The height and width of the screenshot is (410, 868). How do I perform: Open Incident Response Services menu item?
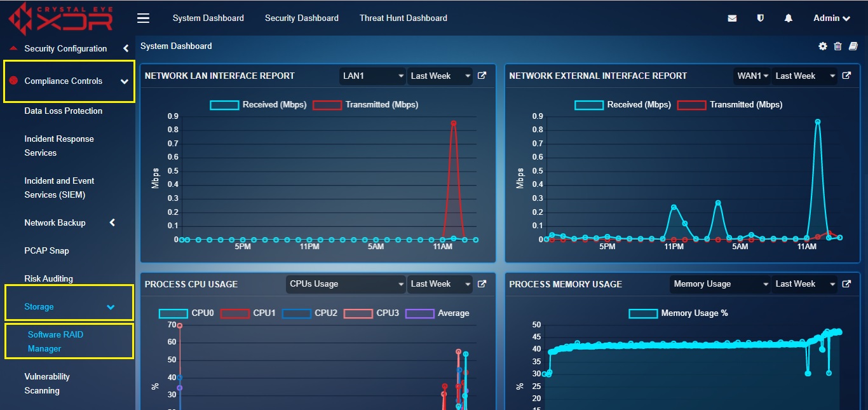[59, 146]
